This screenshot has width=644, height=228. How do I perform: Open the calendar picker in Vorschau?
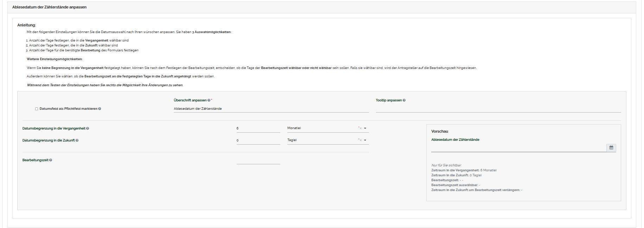coord(611,148)
